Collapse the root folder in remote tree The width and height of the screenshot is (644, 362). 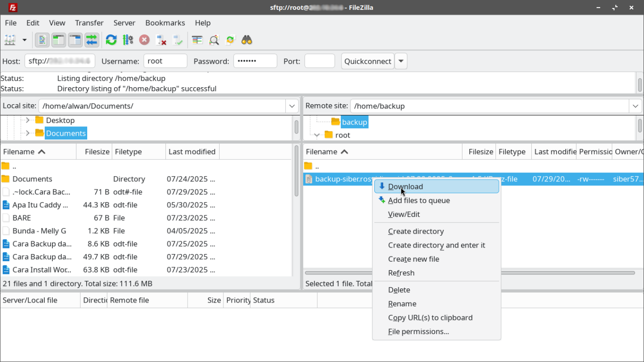click(317, 135)
